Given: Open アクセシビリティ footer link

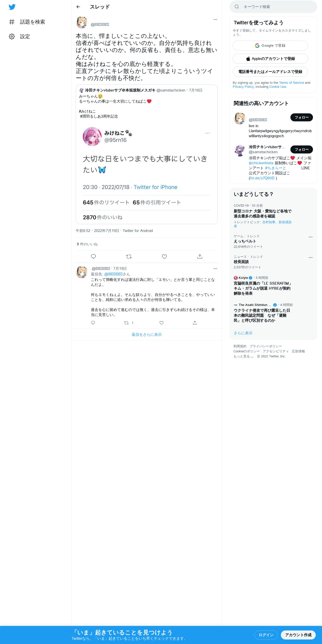Looking at the screenshot, I should [276, 351].
